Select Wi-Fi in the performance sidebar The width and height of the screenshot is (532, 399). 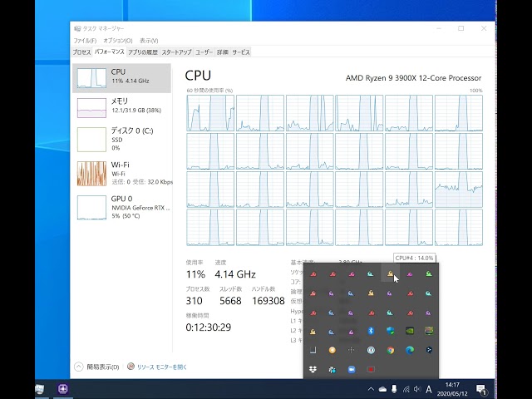pos(121,173)
